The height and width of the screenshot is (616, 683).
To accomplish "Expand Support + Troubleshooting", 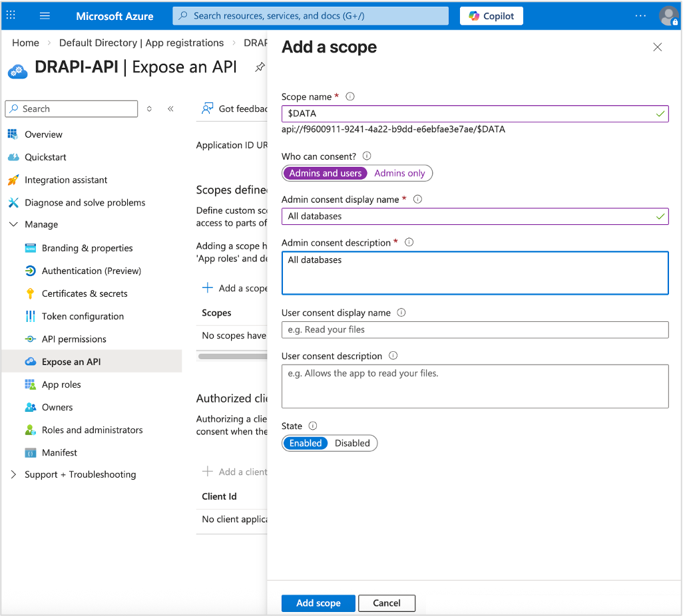I will coord(13,474).
